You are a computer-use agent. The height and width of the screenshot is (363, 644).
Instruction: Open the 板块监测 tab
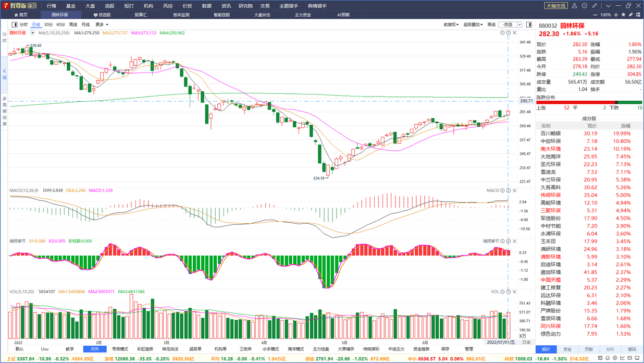181,15
